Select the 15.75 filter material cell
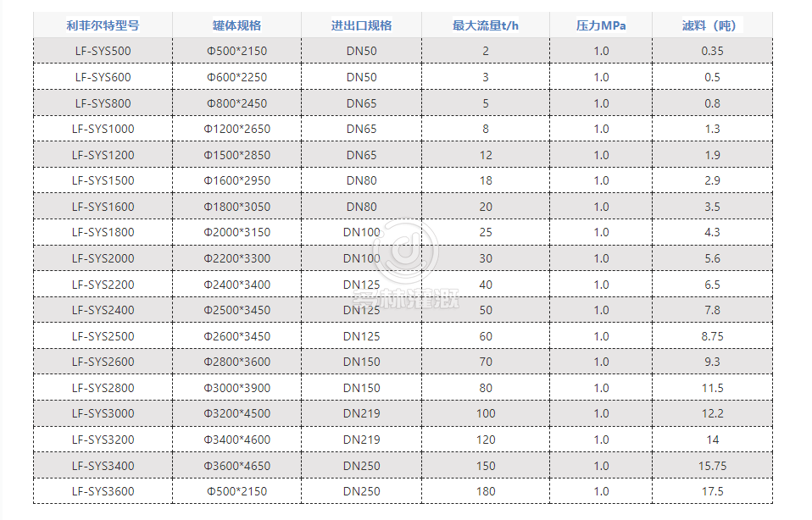This screenshot has height=520, width=812. [x=712, y=465]
